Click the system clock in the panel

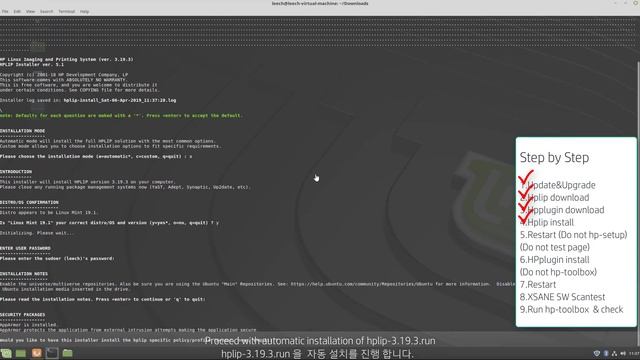point(634,353)
